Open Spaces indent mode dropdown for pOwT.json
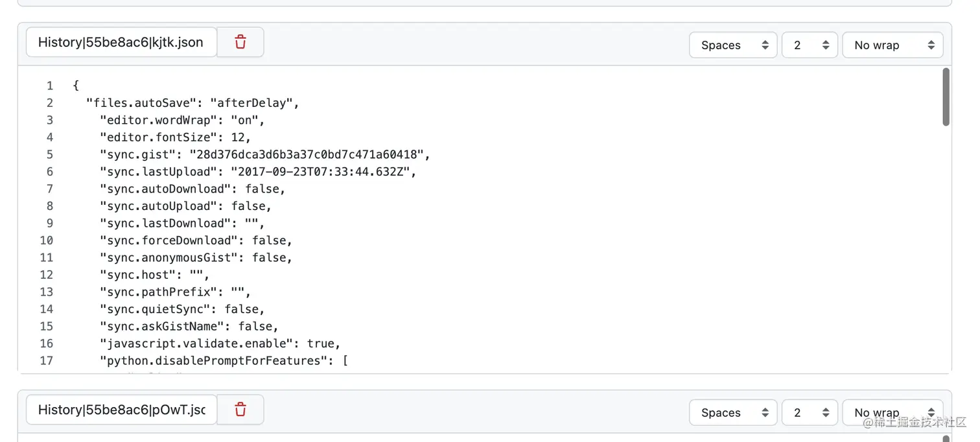The height and width of the screenshot is (442, 980). (x=733, y=413)
